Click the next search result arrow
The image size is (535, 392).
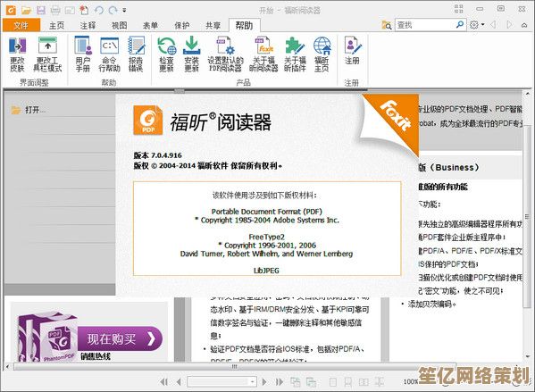[509, 25]
